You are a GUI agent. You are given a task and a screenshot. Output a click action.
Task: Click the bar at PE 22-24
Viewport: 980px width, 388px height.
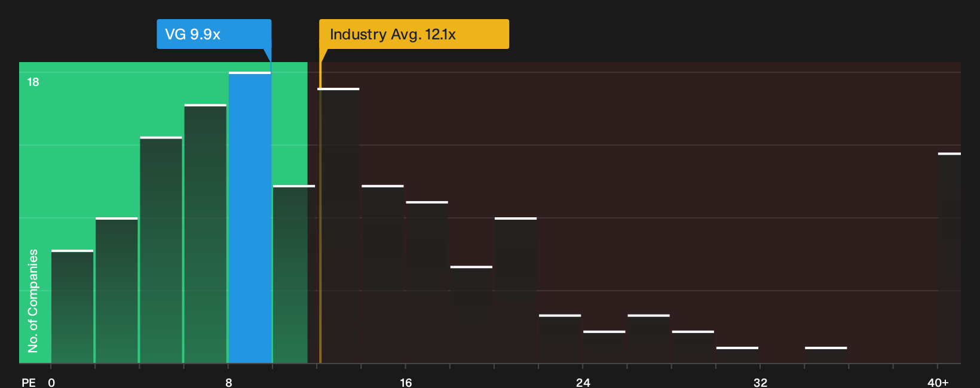(560, 338)
